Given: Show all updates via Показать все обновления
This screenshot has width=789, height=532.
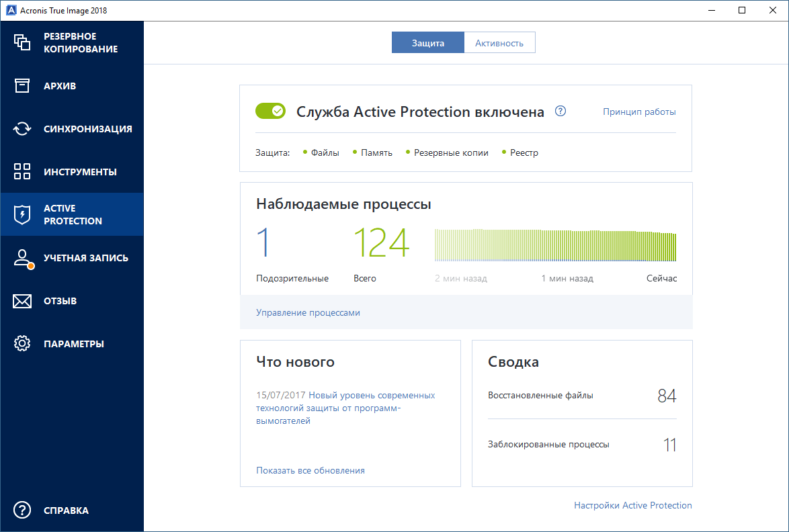Looking at the screenshot, I should pyautogui.click(x=310, y=470).
